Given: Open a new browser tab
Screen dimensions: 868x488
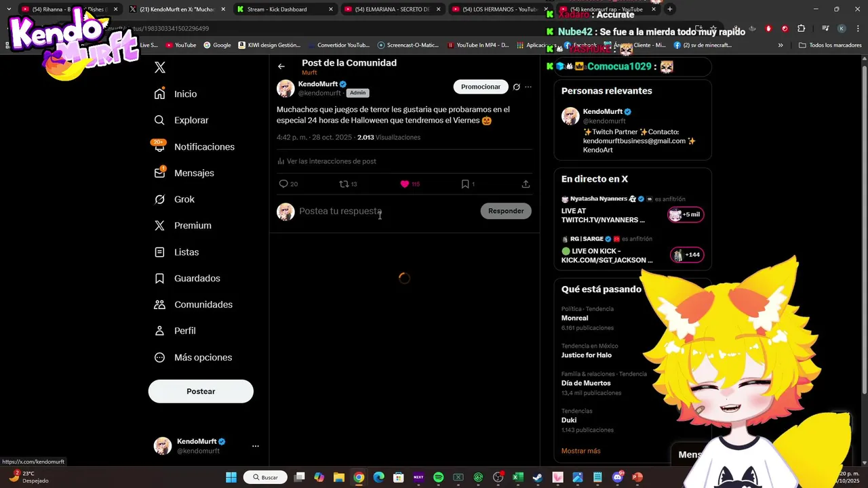Looking at the screenshot, I should pos(670,9).
